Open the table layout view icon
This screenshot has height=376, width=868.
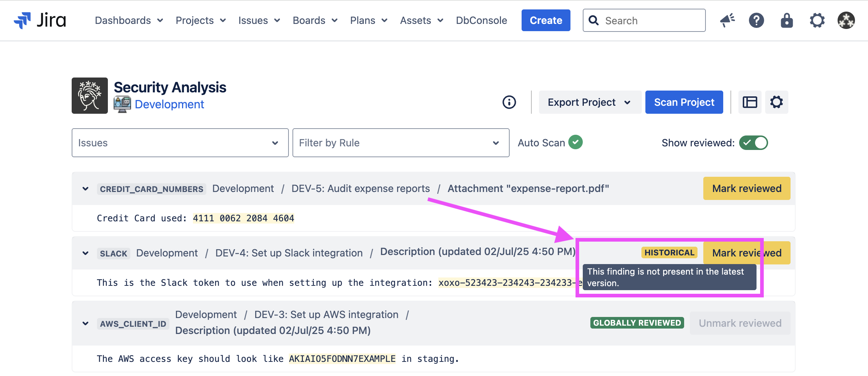click(750, 102)
